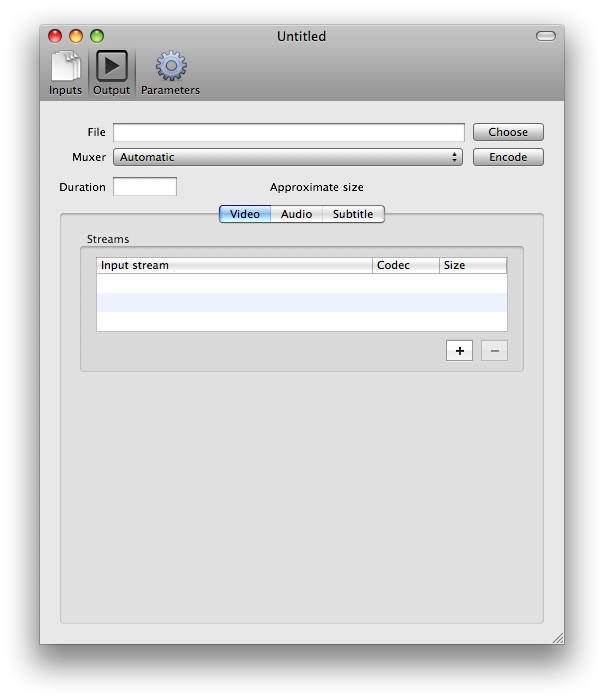Click the Size column header
This screenshot has width=604, height=699.
point(473,265)
